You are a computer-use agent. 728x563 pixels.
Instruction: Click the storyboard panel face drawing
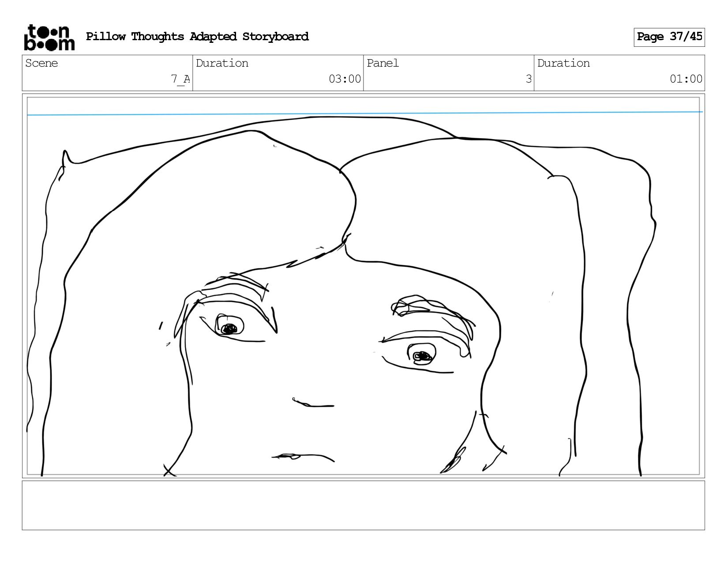[364, 286]
